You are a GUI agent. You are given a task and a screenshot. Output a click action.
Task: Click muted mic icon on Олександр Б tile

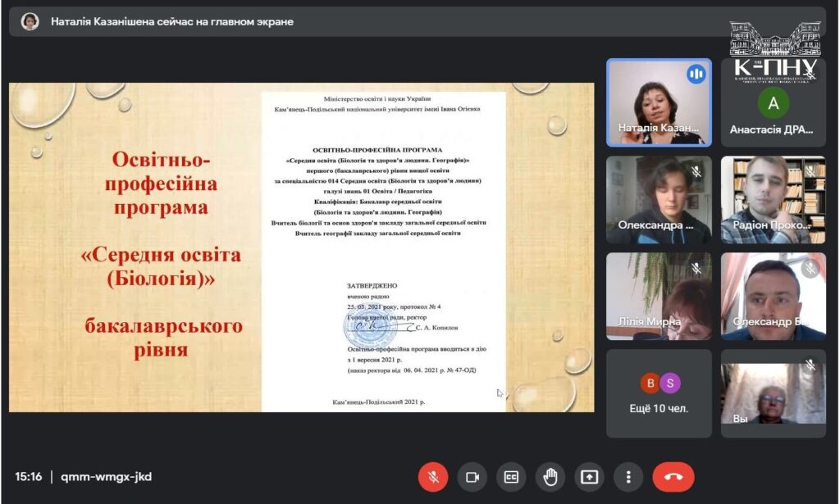pos(810,269)
